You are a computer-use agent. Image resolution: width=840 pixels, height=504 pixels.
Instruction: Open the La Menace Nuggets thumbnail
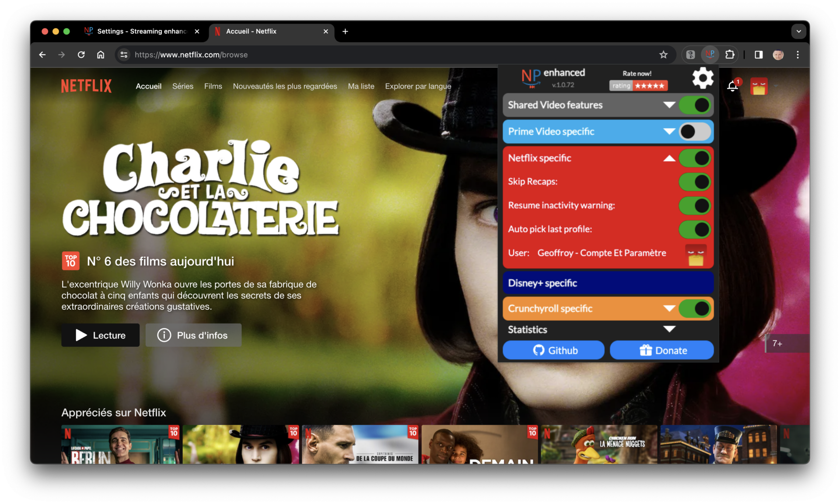(599, 444)
